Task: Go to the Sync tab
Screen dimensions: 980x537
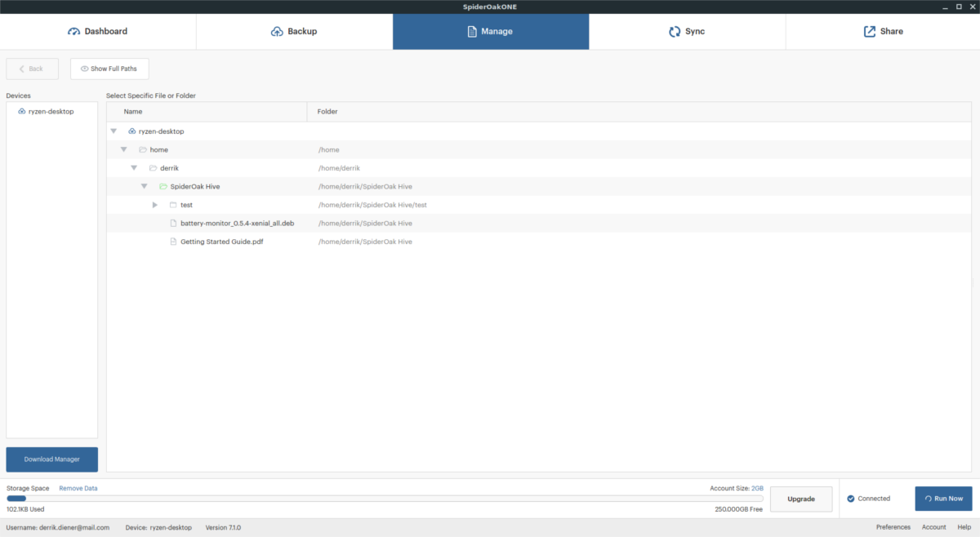Action: tap(687, 31)
